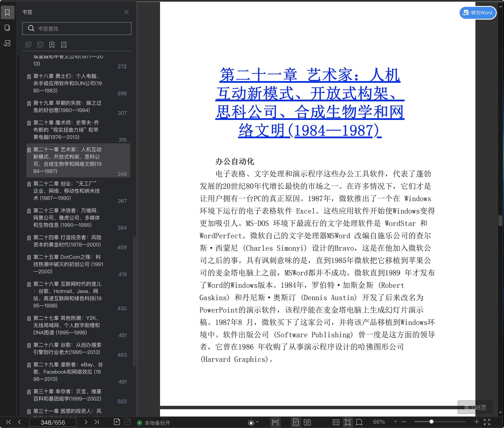Go to next page arrow
Viewport: 504px width, 428px height.
[x=86, y=422]
